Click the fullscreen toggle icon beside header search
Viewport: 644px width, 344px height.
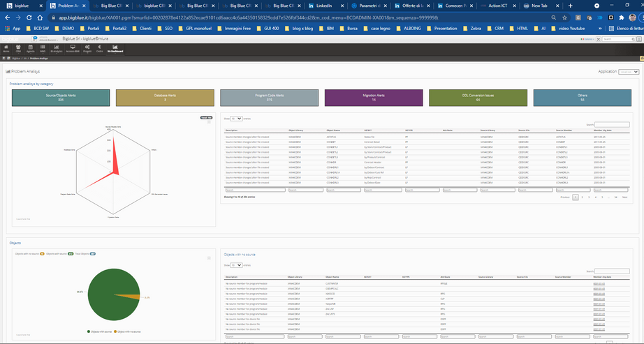pyautogui.click(x=599, y=39)
